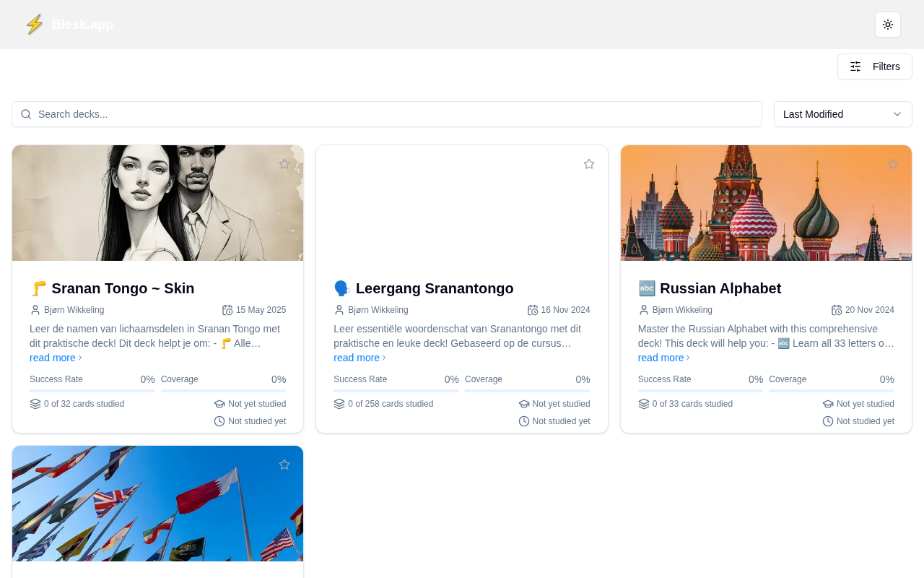Click the search magnifier icon
The height and width of the screenshot is (578, 924).
(26, 114)
